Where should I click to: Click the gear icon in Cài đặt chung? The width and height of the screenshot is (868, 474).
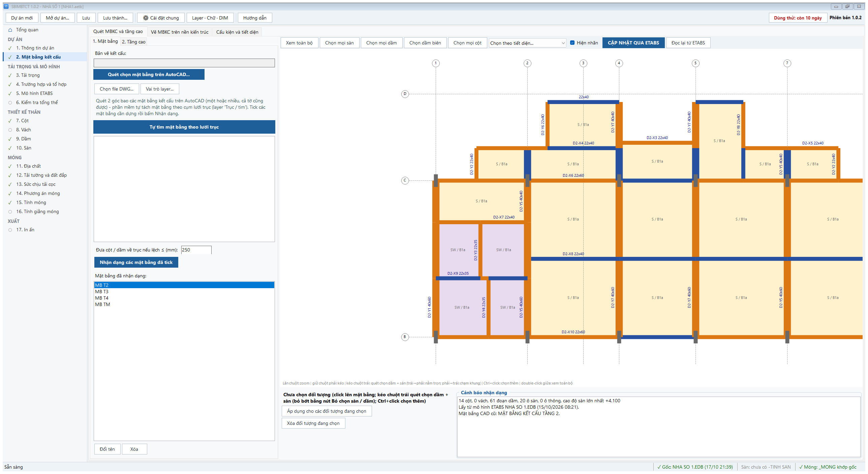[x=146, y=18]
